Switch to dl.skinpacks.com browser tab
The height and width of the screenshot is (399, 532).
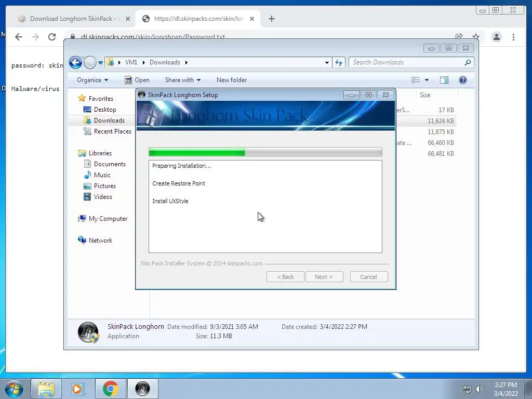(197, 19)
